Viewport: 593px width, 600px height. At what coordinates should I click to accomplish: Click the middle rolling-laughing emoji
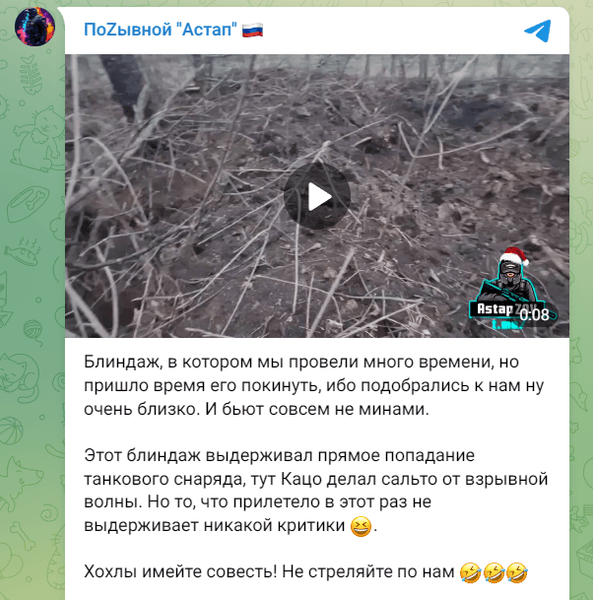[x=494, y=572]
